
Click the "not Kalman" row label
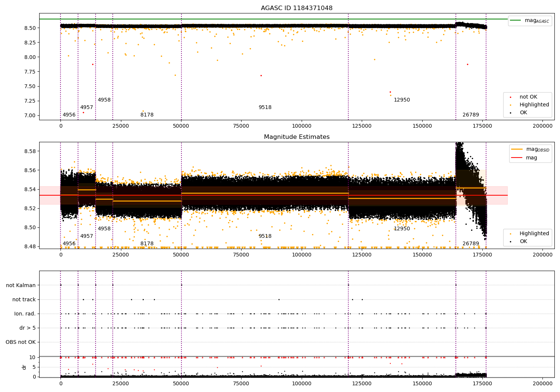pyautogui.click(x=21, y=286)
